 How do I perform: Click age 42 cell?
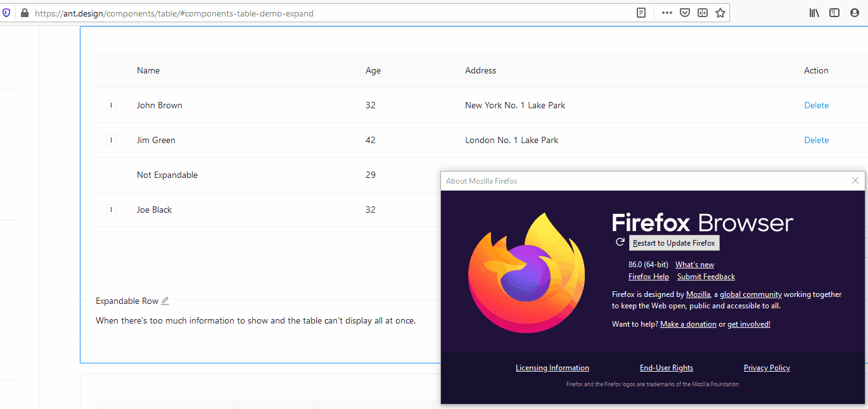(371, 140)
